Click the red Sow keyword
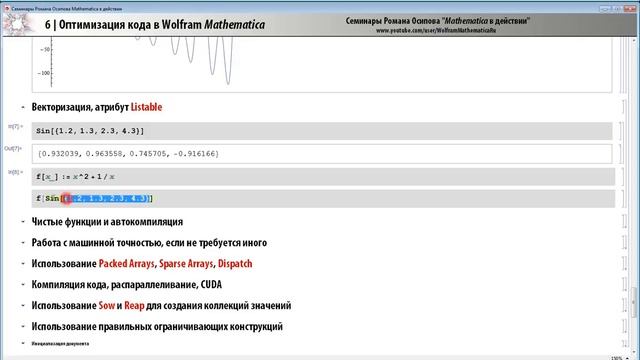The height and width of the screenshot is (360, 640). point(107,305)
